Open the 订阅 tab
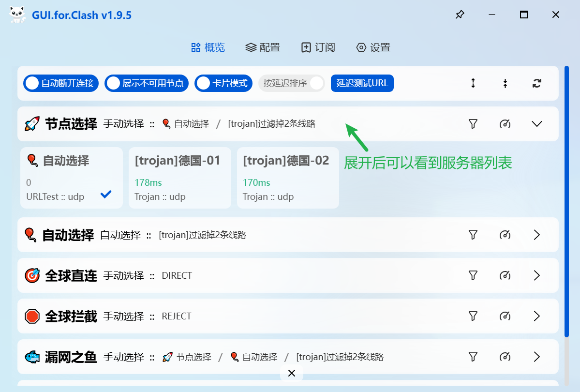 coord(318,47)
